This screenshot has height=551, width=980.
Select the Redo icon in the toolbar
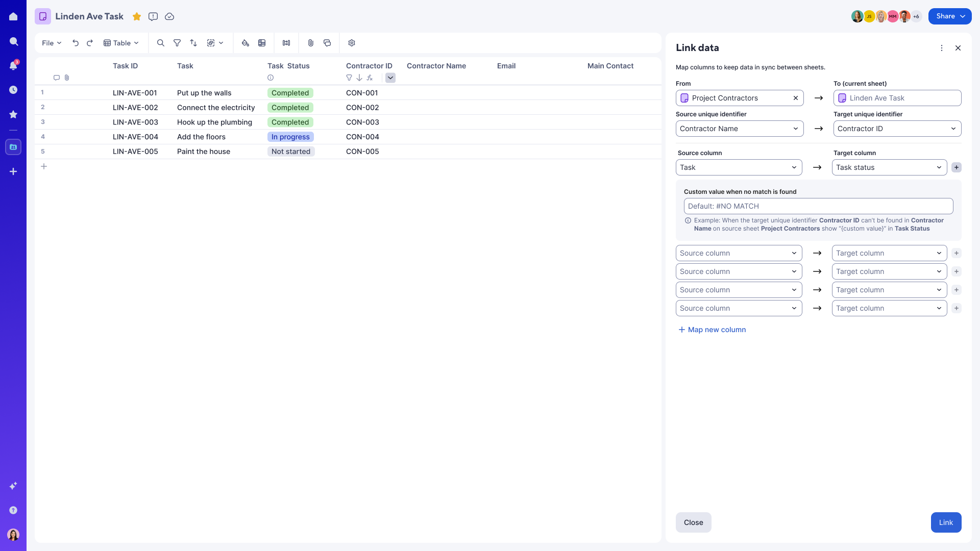90,43
